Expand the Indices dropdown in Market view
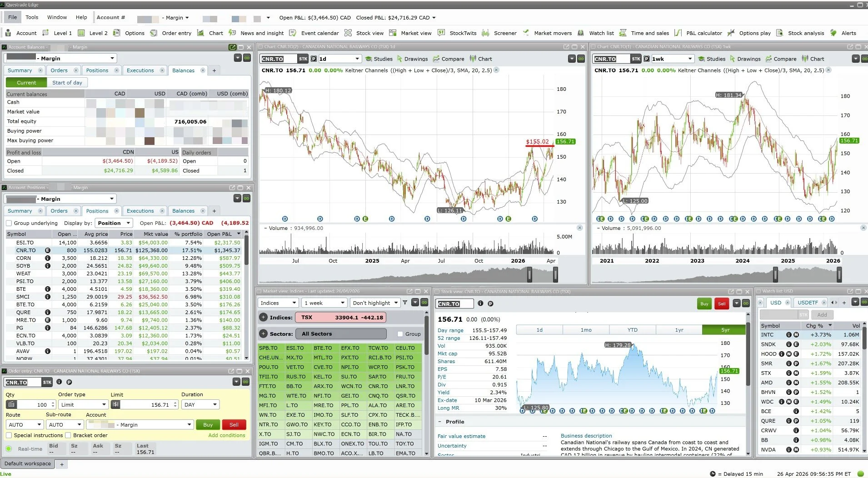This screenshot has width=868, height=478. tap(278, 303)
